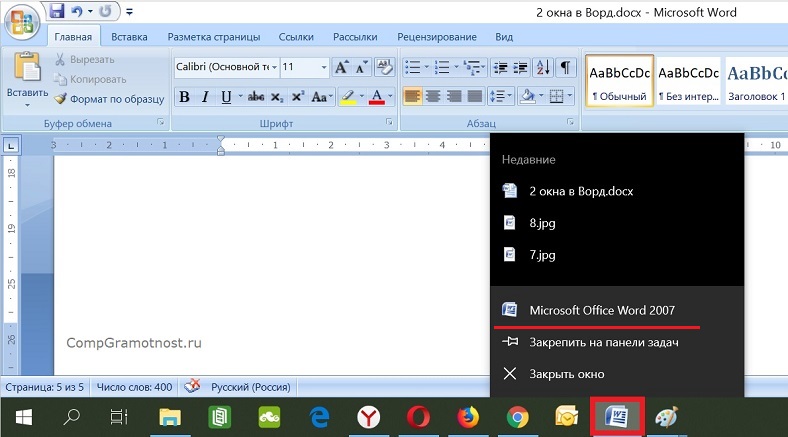Viewport: 788px width, 437px height.
Task: Expand the Paragraph (Абзац) dialog launcher
Action: 570,122
